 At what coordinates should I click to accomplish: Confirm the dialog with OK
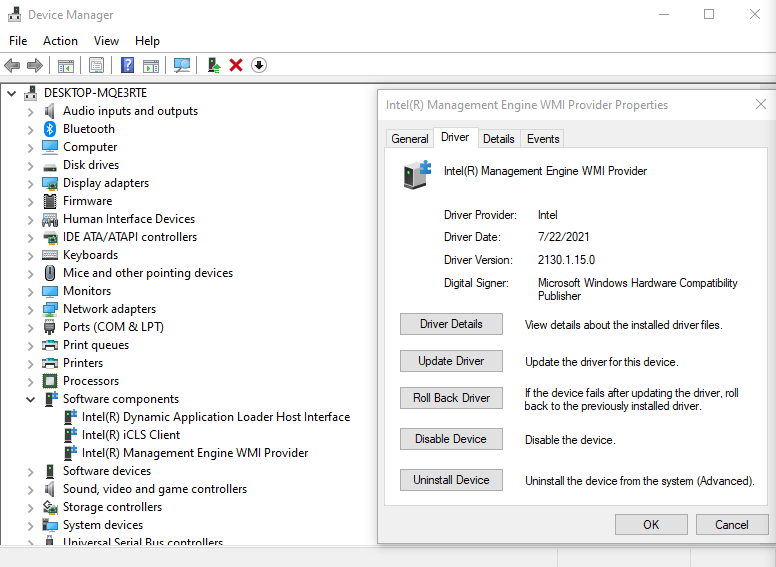tap(651, 524)
